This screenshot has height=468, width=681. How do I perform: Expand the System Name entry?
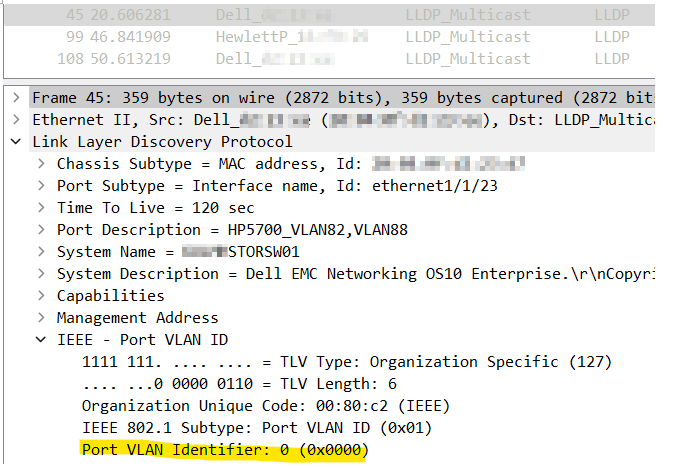click(41, 252)
